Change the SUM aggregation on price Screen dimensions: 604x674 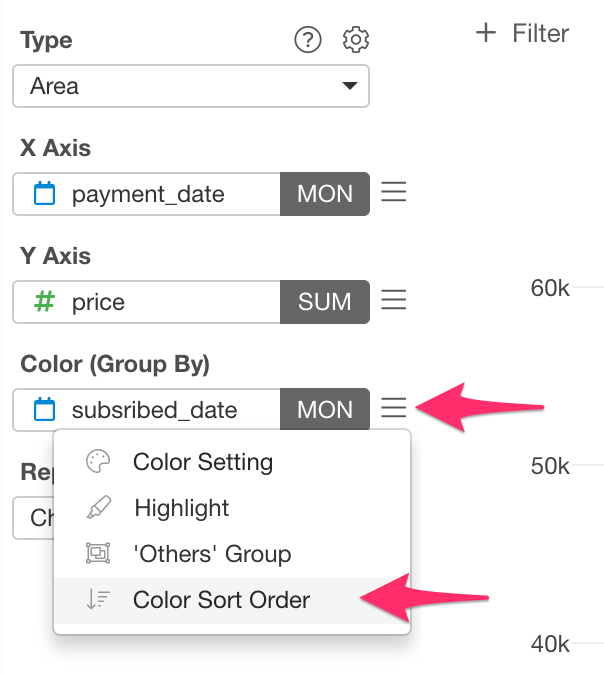coord(325,302)
